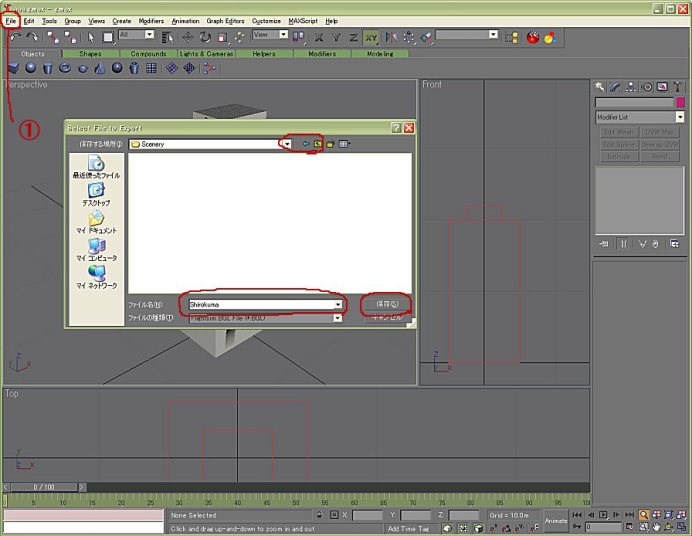
Task: Restrict transforms to X axis
Action: [318, 38]
